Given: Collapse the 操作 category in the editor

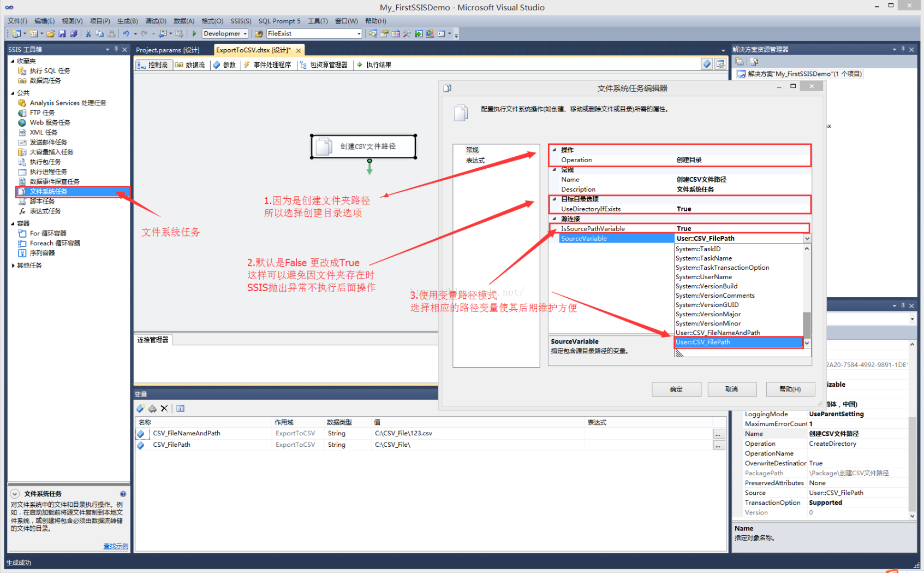Looking at the screenshot, I should point(555,150).
